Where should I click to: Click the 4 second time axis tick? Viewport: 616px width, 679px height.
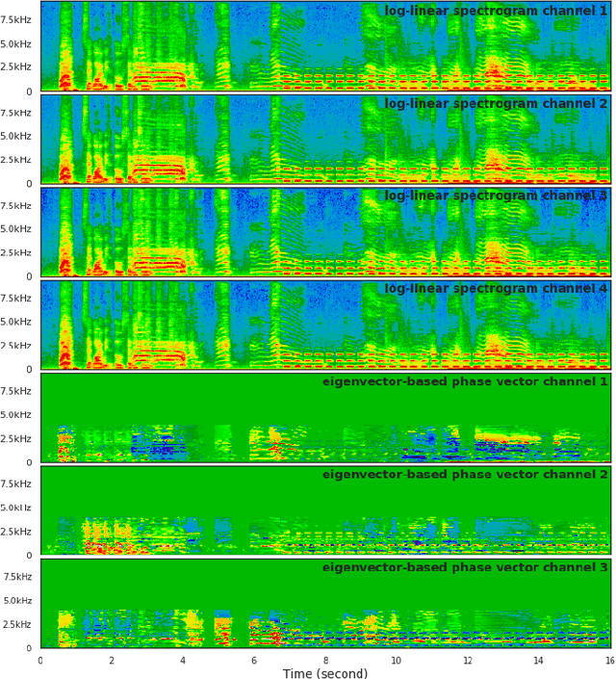(183, 661)
